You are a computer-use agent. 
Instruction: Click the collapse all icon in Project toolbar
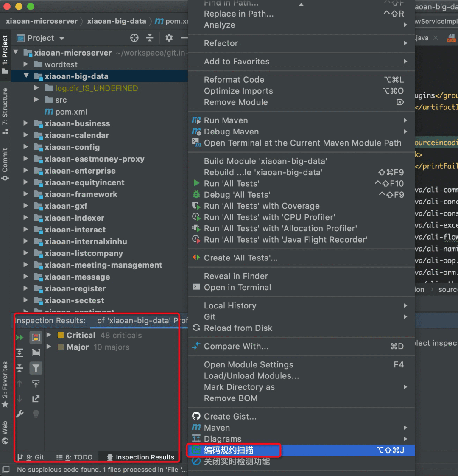click(150, 38)
